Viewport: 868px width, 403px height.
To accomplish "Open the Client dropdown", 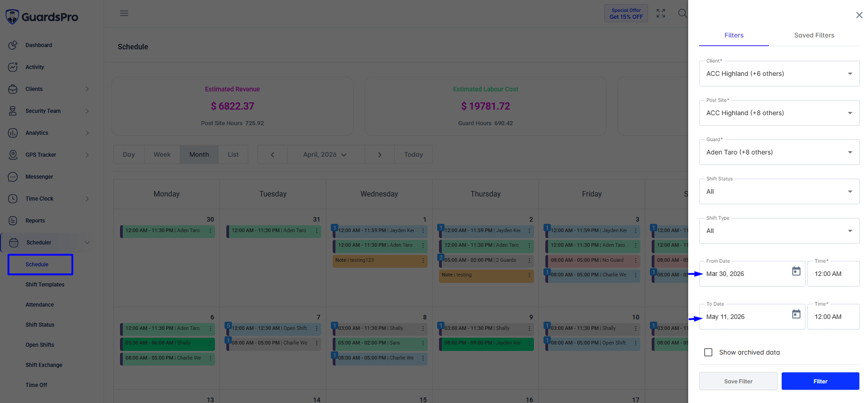I will pyautogui.click(x=779, y=74).
